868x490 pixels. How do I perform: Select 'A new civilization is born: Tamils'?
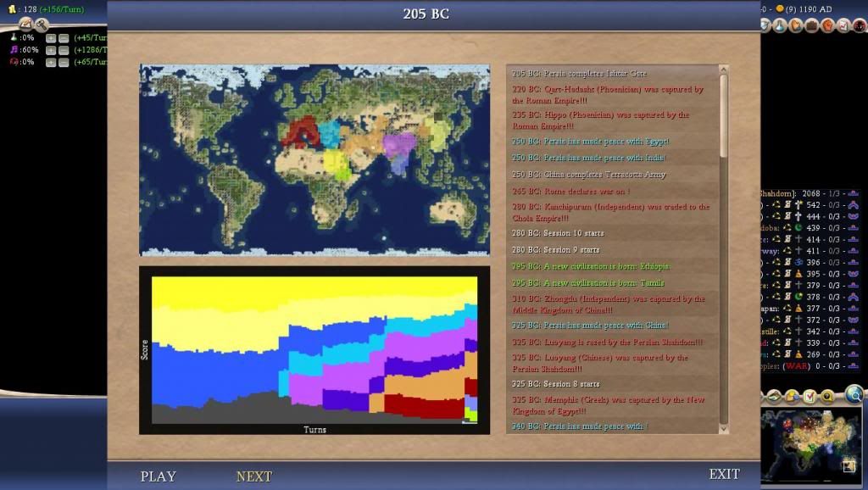coord(613,283)
